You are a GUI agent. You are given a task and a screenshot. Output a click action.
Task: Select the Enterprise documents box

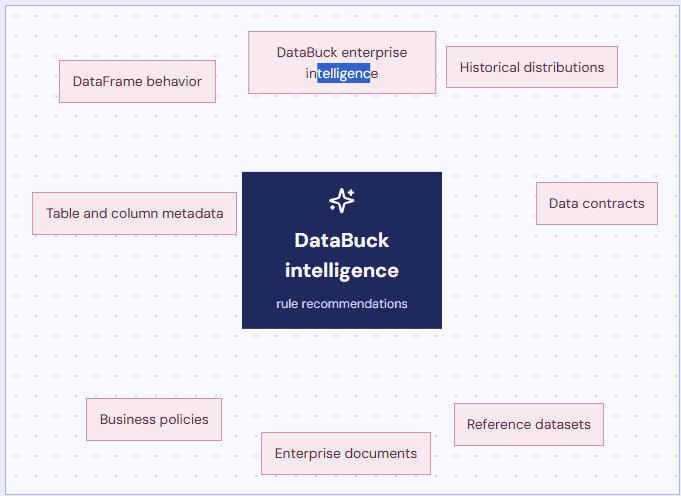[346, 453]
